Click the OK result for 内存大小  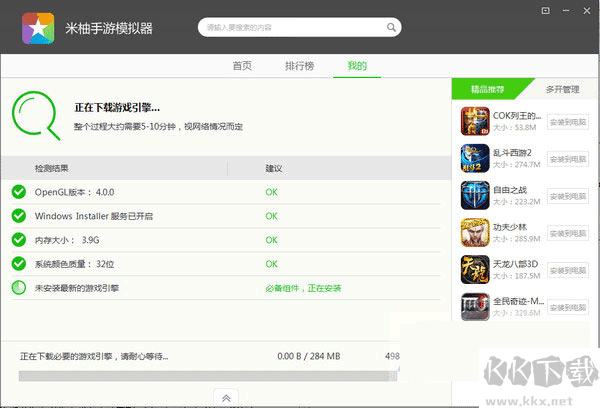(271, 240)
